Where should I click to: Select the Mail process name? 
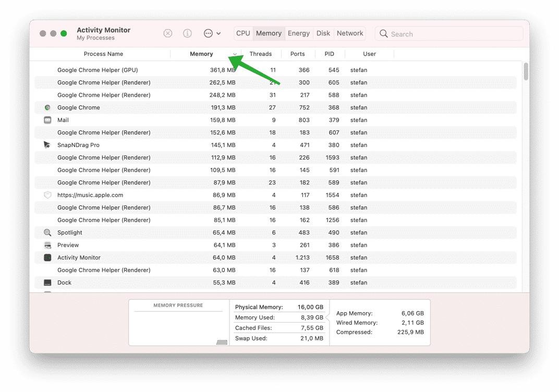pos(63,120)
